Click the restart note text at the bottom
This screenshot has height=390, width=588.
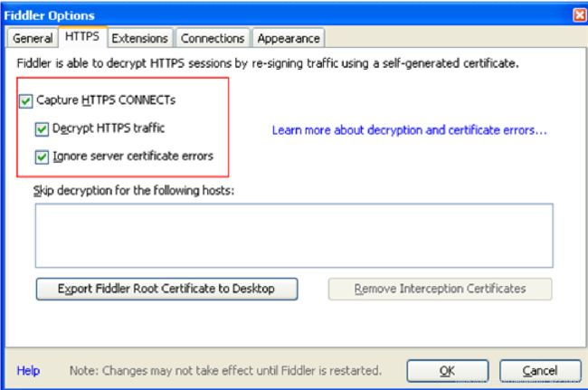225,371
